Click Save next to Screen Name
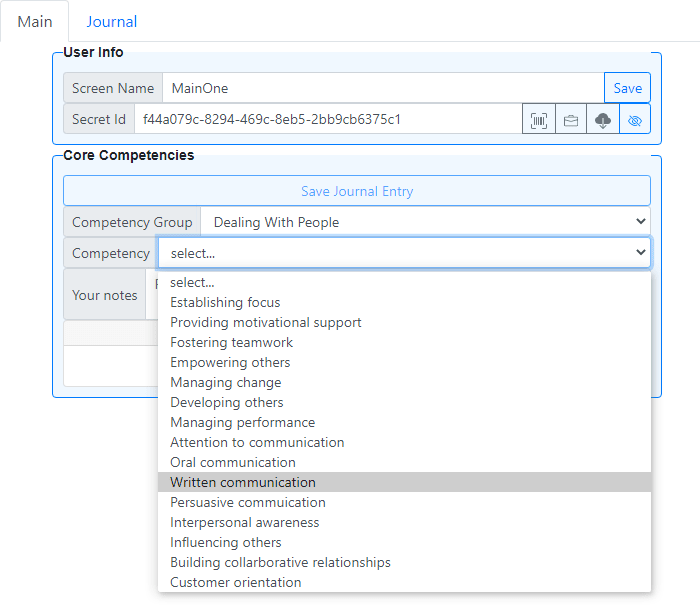The height and width of the screenshot is (612, 700). point(627,88)
